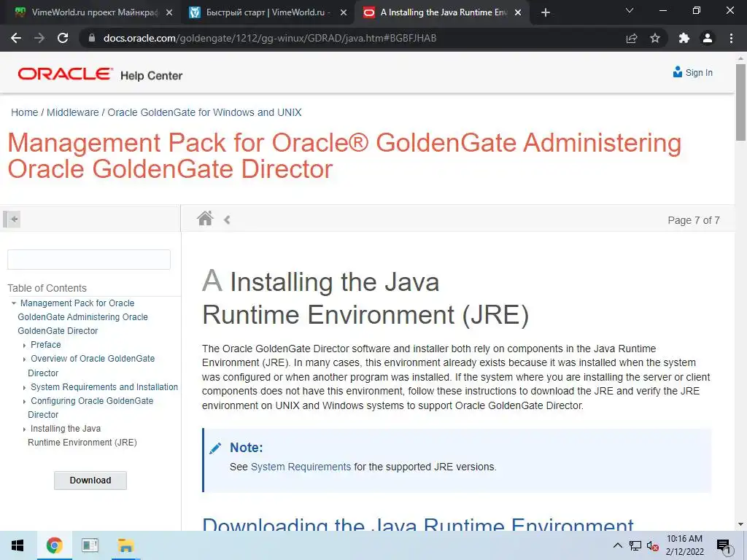This screenshot has width=747, height=560.
Task: Click the page vertical scrollbar thumb
Action: (x=740, y=102)
